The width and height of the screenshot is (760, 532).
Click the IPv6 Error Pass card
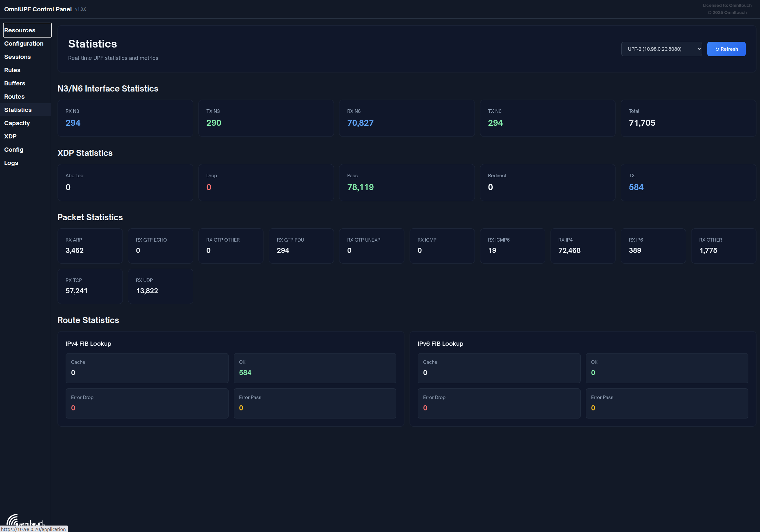pyautogui.click(x=667, y=403)
